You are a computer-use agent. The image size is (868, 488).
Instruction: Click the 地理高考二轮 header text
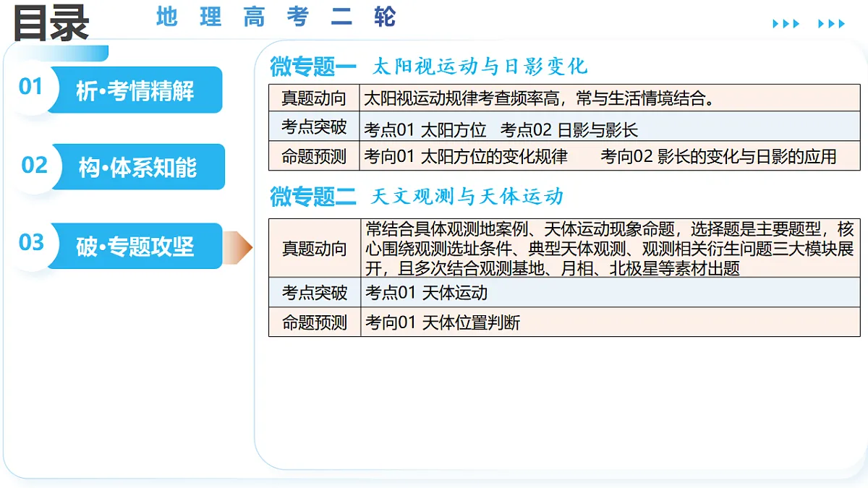(x=276, y=17)
